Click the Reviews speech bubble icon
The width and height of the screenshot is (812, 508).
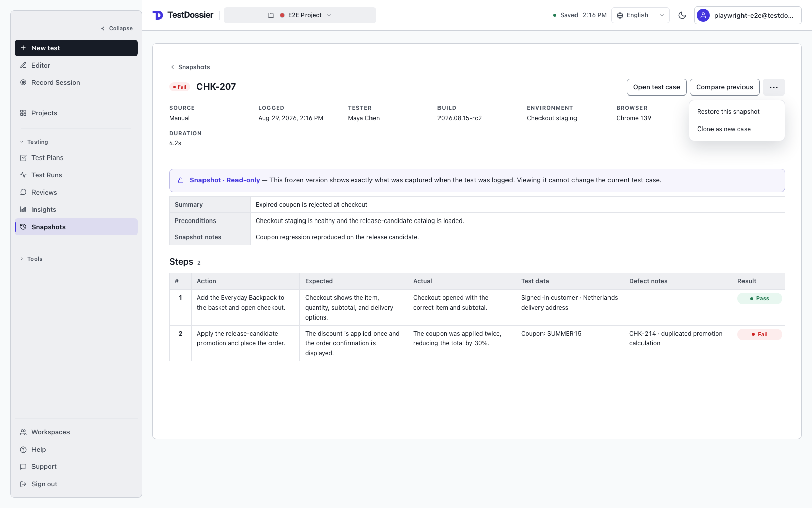[x=23, y=192]
